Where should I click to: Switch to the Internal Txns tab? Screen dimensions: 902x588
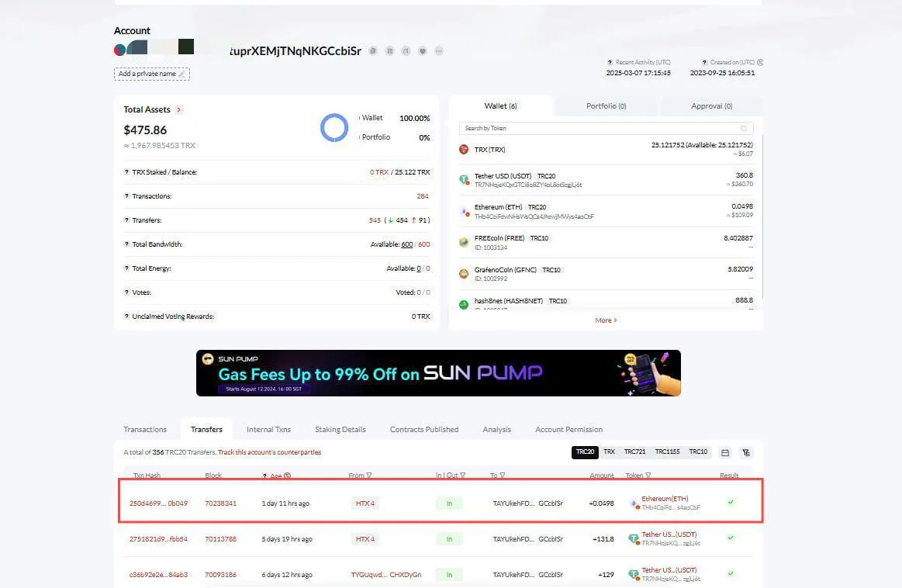coord(268,429)
